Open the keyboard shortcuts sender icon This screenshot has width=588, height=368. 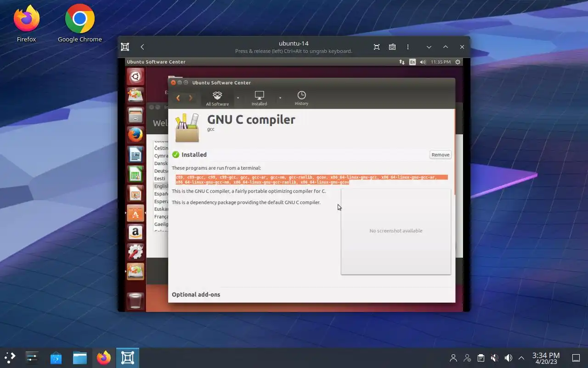point(392,47)
